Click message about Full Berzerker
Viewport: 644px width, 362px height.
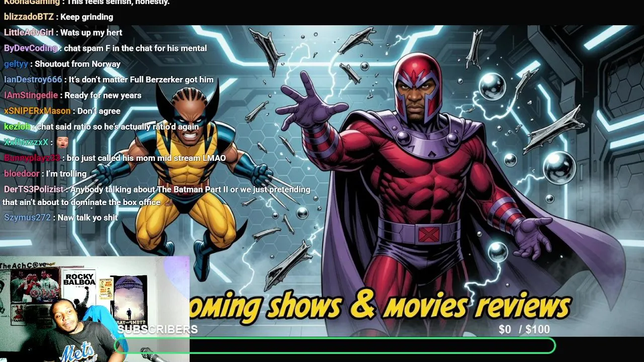[141, 79]
